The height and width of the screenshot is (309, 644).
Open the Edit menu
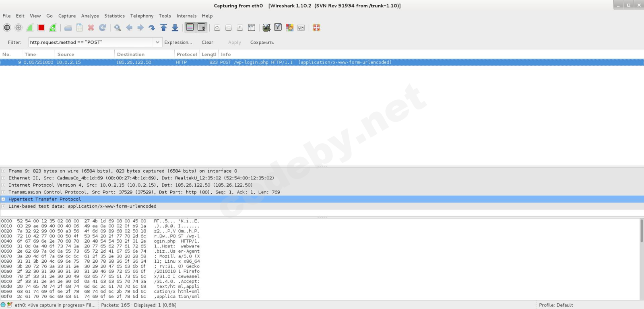click(20, 16)
